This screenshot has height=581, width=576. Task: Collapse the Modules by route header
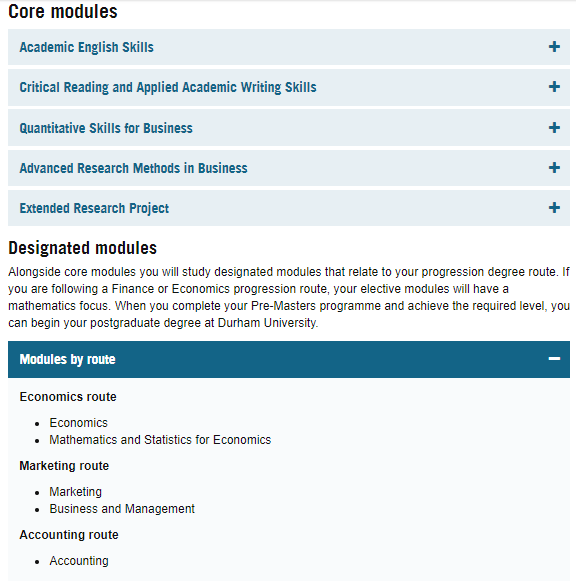(x=289, y=359)
